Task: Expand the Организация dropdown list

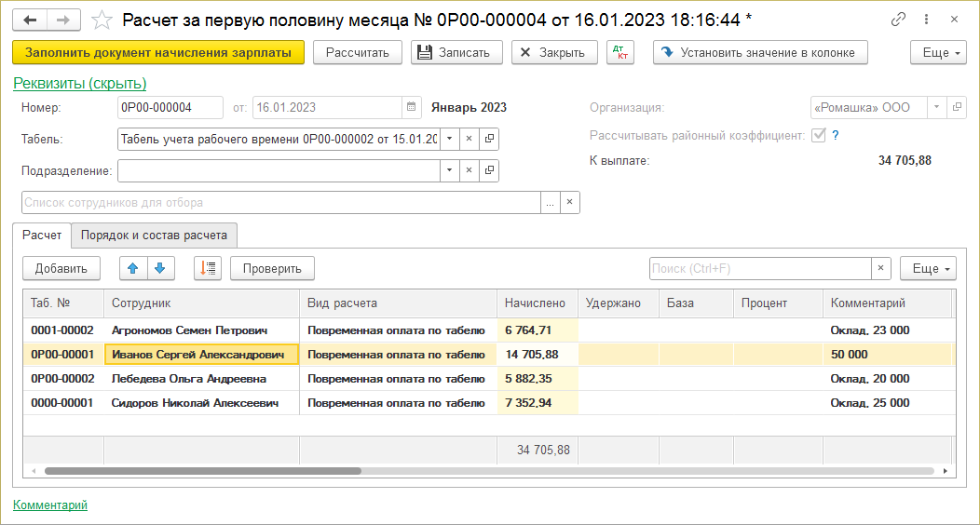Action: (x=937, y=107)
